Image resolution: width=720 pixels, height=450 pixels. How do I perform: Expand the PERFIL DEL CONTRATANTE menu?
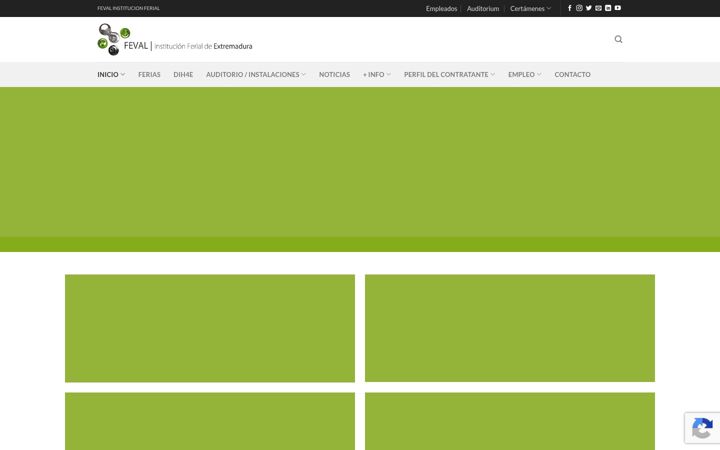click(449, 74)
